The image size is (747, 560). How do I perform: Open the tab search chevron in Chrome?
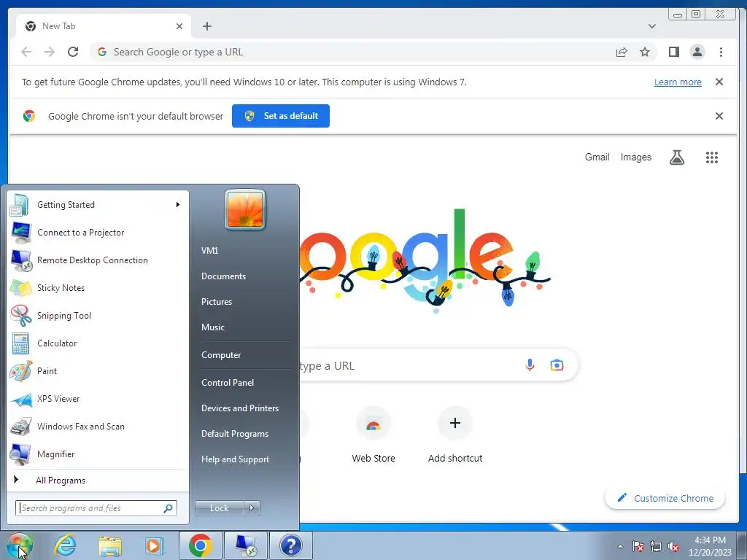(652, 26)
